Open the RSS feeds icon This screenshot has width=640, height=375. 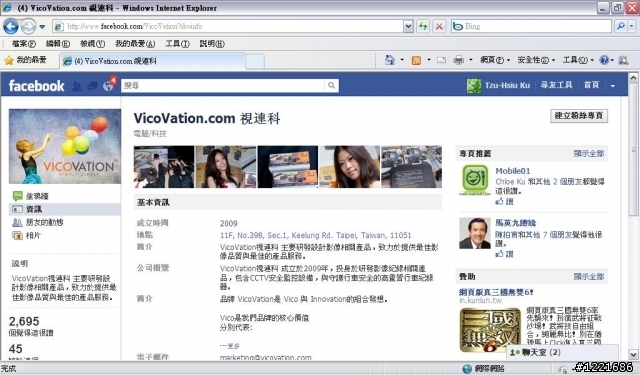click(416, 61)
